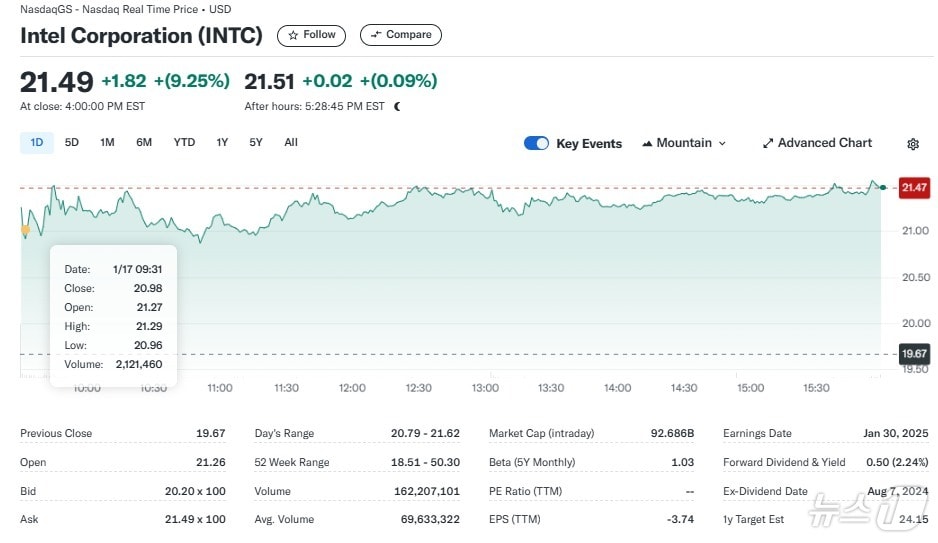Toggle the Key Events switch
This screenshot has height=543, width=938.
536,143
